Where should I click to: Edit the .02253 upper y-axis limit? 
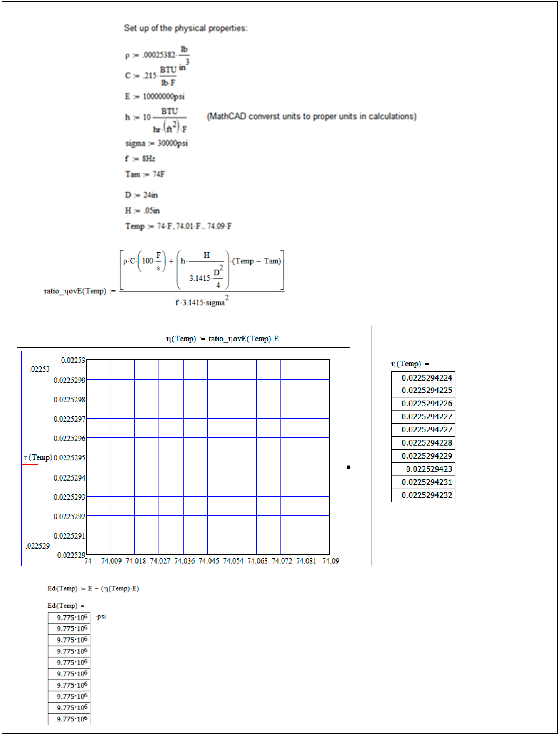tap(39, 370)
